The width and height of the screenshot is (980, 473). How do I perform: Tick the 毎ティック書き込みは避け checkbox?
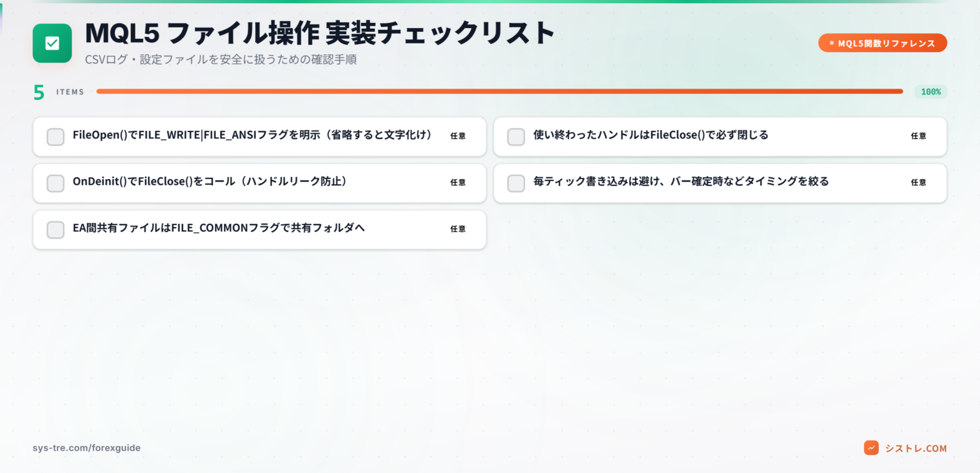click(x=516, y=183)
